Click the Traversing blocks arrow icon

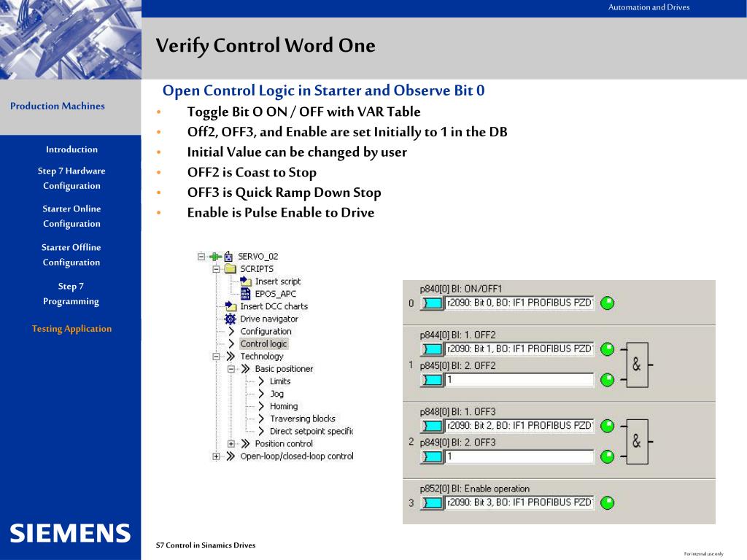coord(261,419)
